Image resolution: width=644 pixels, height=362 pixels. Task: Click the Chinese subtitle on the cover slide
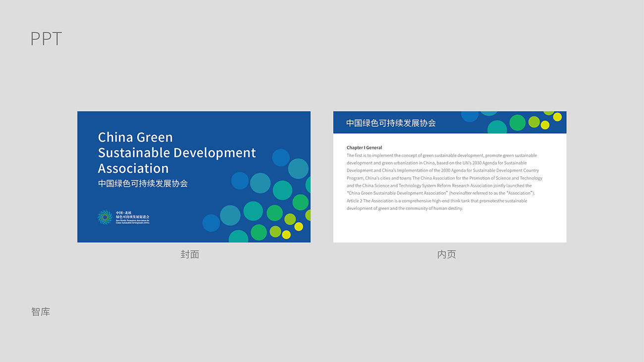pos(143,183)
